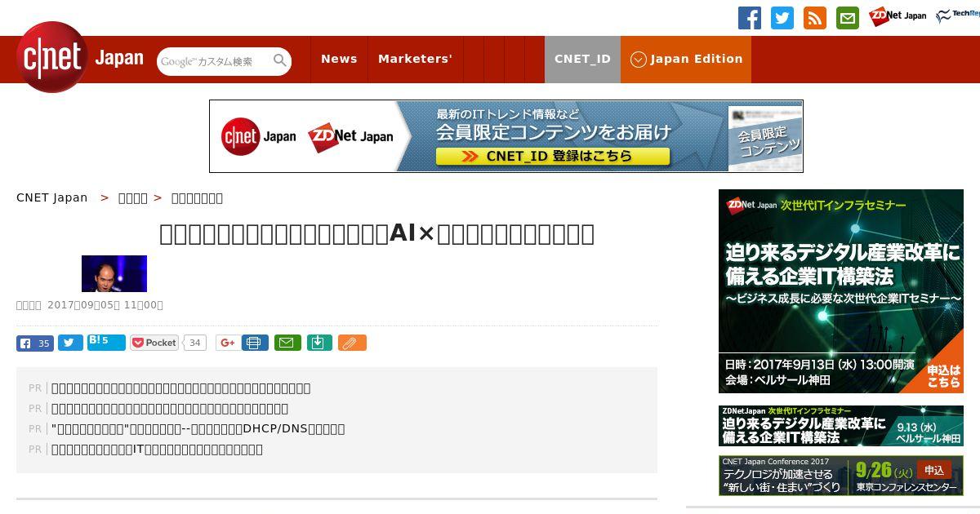Open the orange RSS feed icon

point(815,18)
